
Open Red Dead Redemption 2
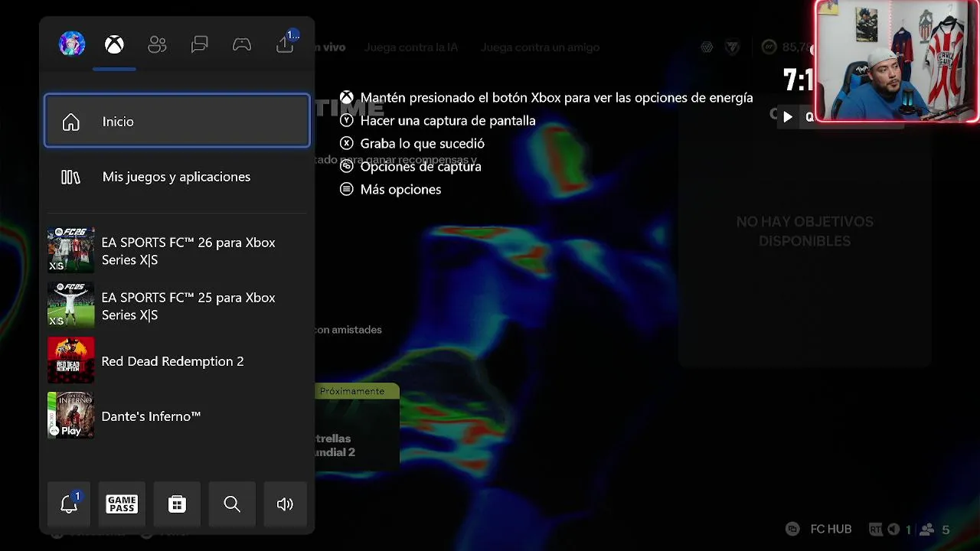(x=177, y=360)
